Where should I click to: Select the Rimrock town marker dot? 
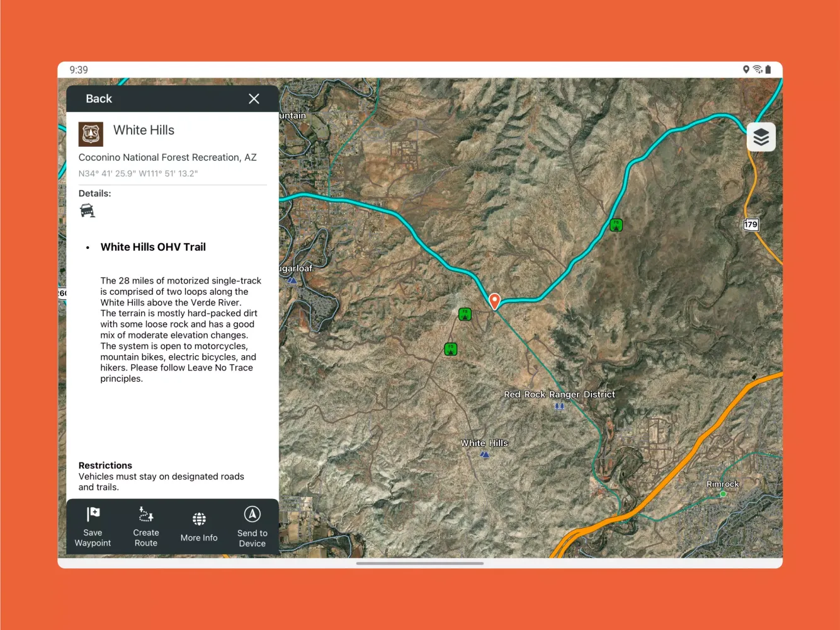723,494
